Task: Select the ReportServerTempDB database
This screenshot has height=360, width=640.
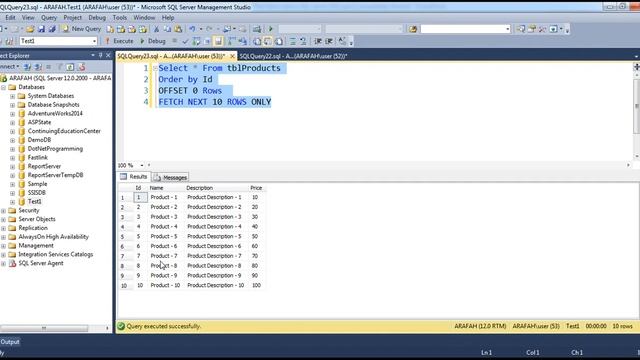Action: (x=55, y=175)
